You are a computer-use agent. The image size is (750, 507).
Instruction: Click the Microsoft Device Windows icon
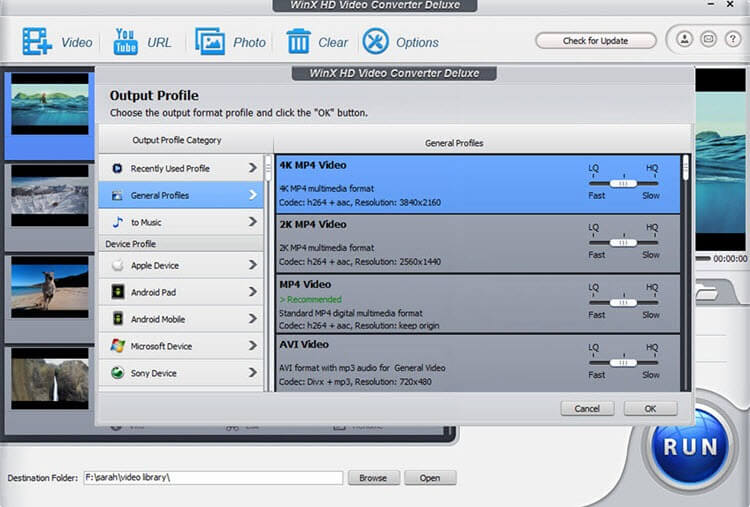tap(117, 345)
